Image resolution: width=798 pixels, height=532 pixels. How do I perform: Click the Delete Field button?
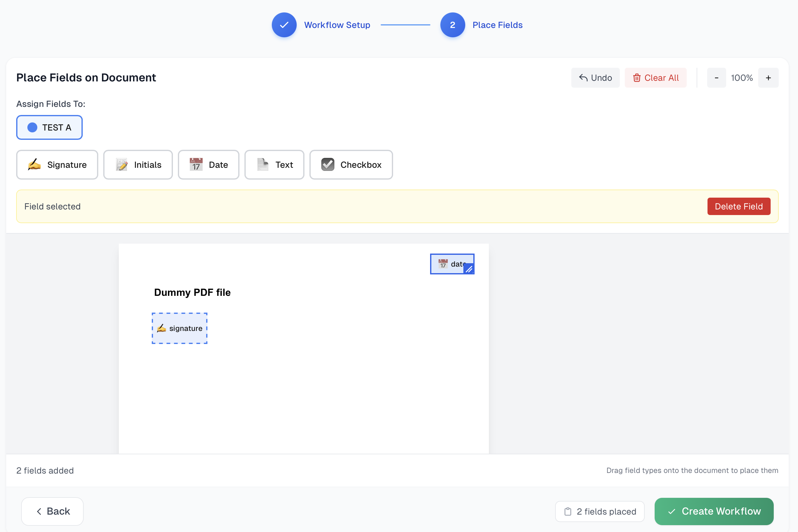tap(739, 206)
